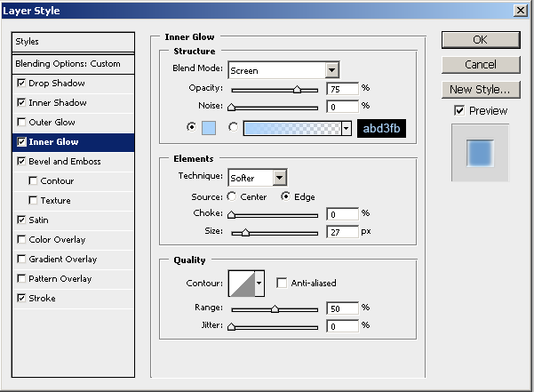
Task: Click the New Style... button
Action: click(x=480, y=89)
